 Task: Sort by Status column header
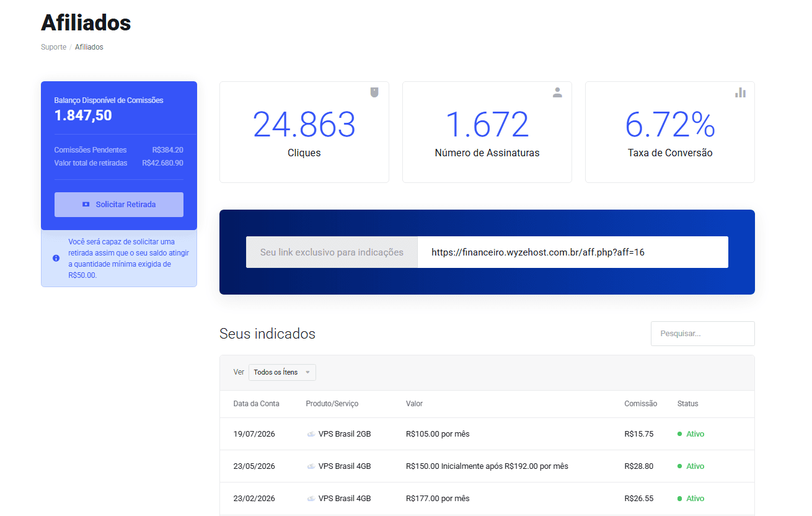[x=688, y=404]
